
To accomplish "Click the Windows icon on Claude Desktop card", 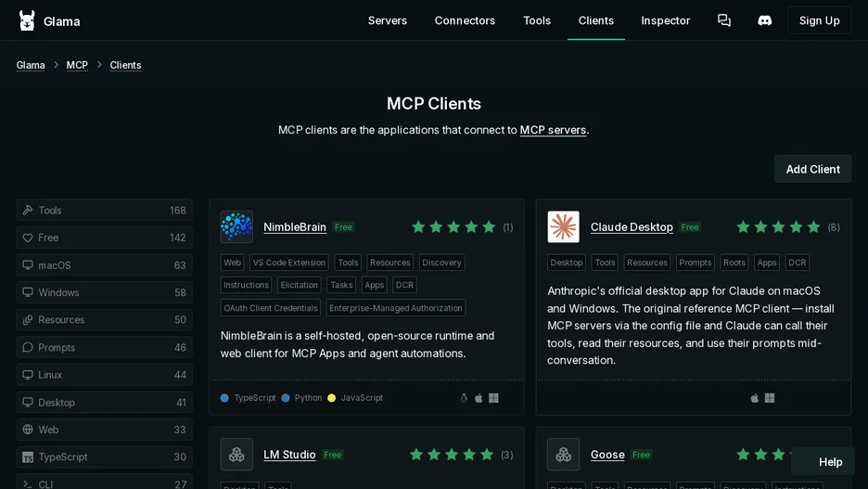I will click(770, 398).
